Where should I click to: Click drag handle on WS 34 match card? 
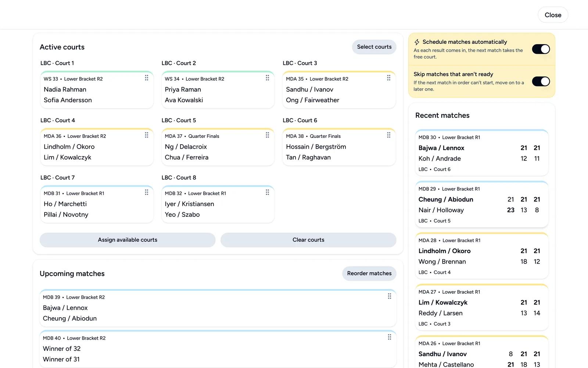point(268,78)
